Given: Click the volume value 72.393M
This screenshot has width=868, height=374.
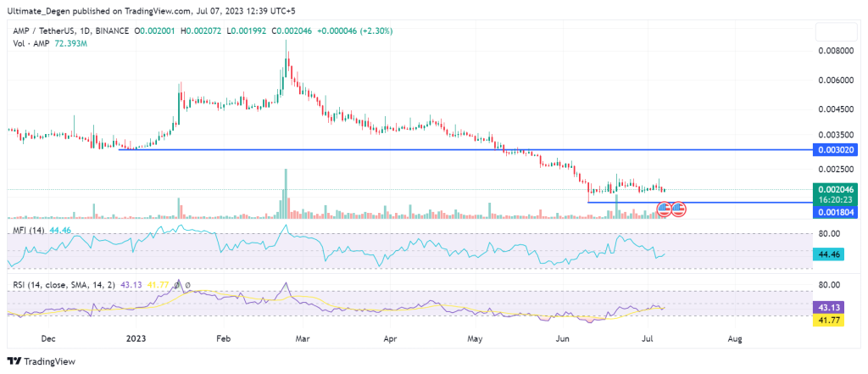Looking at the screenshot, I should click(70, 42).
